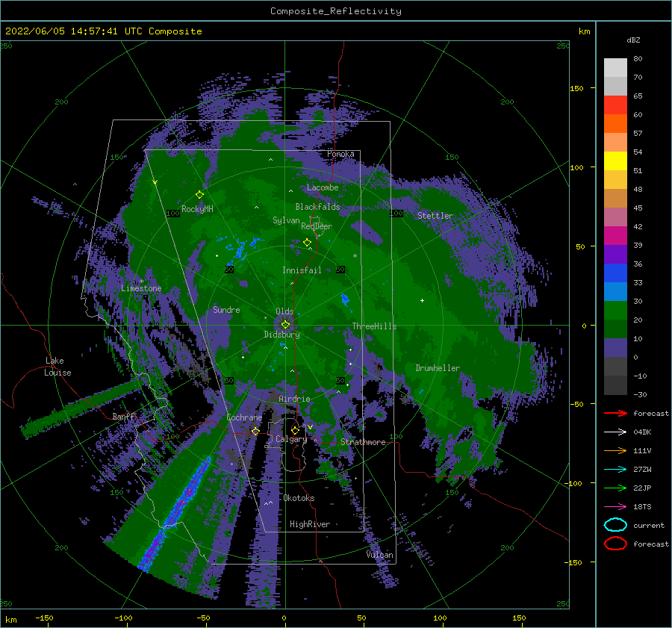Click the yellow diamond marker below RedDeer
This screenshot has height=628, width=672.
click(308, 243)
